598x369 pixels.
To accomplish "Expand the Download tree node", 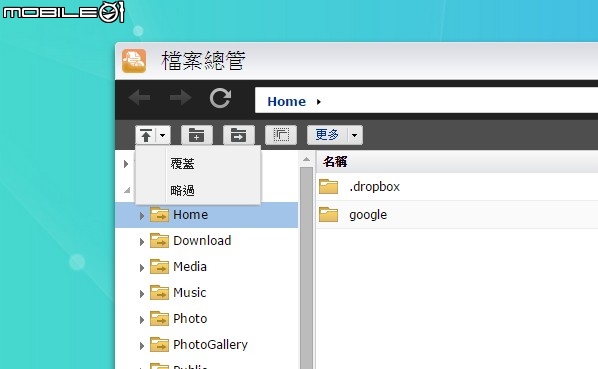I will [x=141, y=242].
